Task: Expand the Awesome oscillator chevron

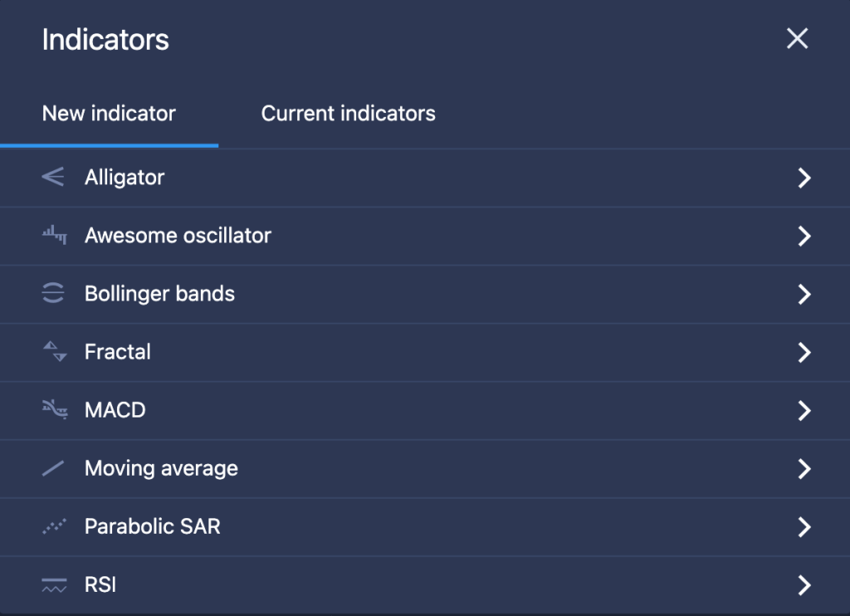Action: [804, 236]
